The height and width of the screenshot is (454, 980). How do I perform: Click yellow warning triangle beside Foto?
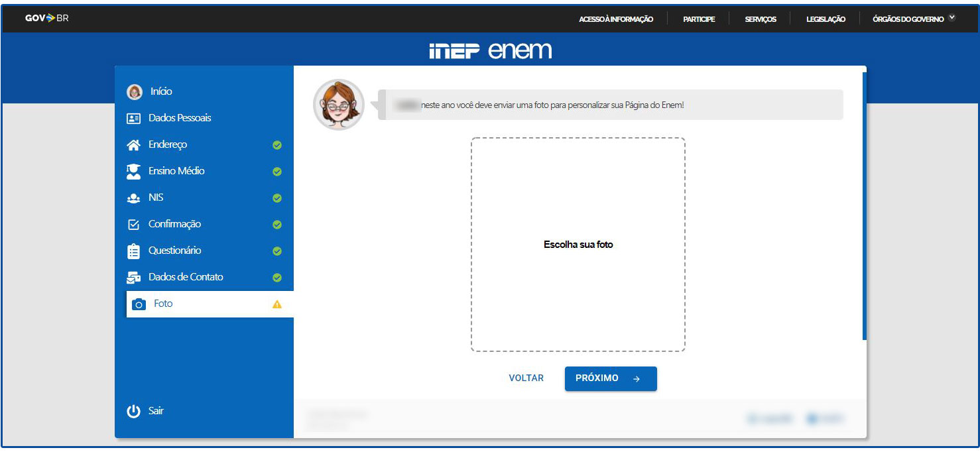277,304
